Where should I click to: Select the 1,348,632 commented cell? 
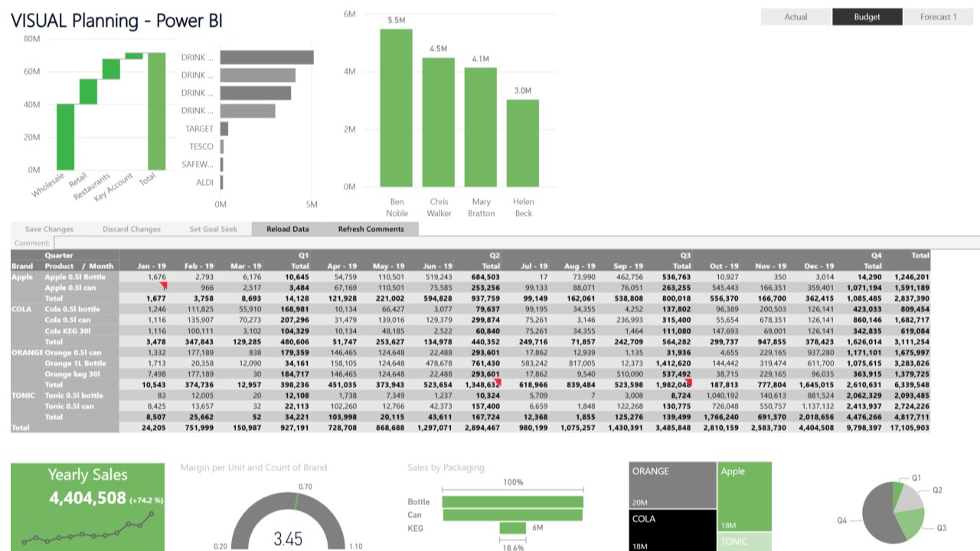(x=482, y=384)
